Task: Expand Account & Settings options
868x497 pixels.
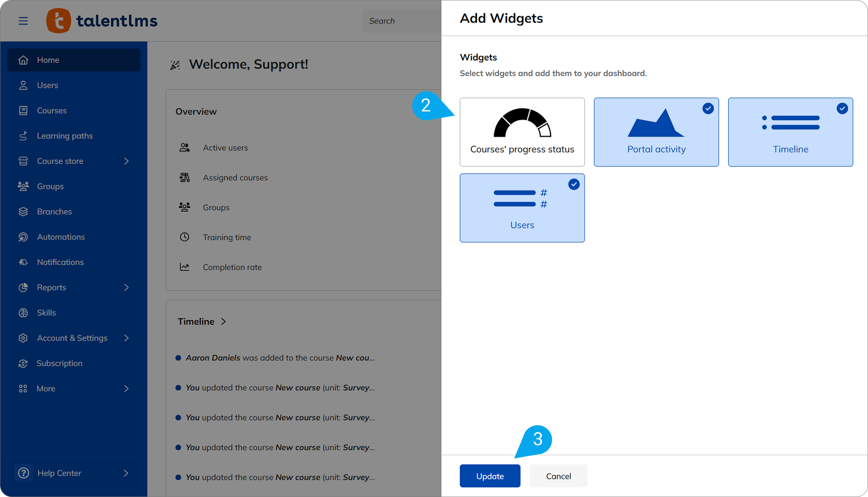Action: tap(127, 338)
